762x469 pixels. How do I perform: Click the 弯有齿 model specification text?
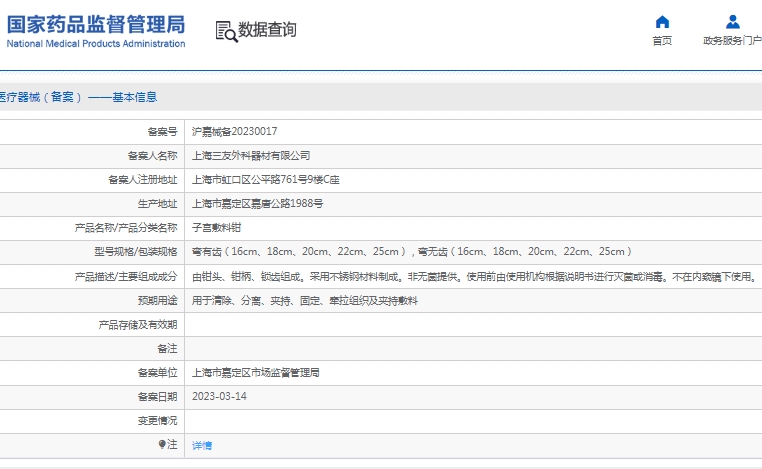[411, 252]
